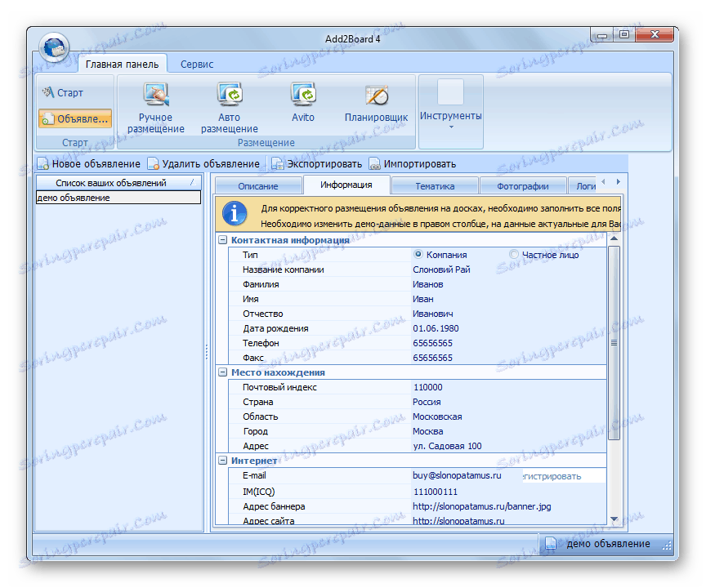Open the Описание tab

pos(258,186)
